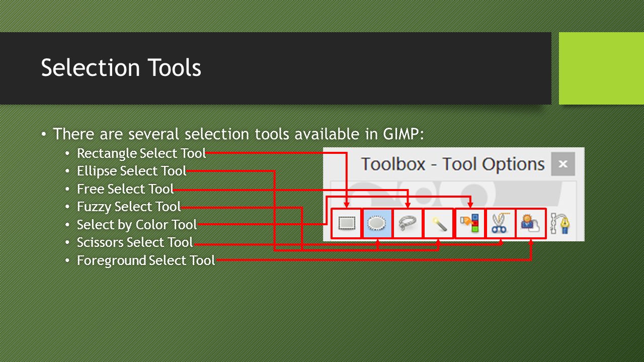
Task: Click the 'Selection Tools' slide heading
Action: point(121,68)
